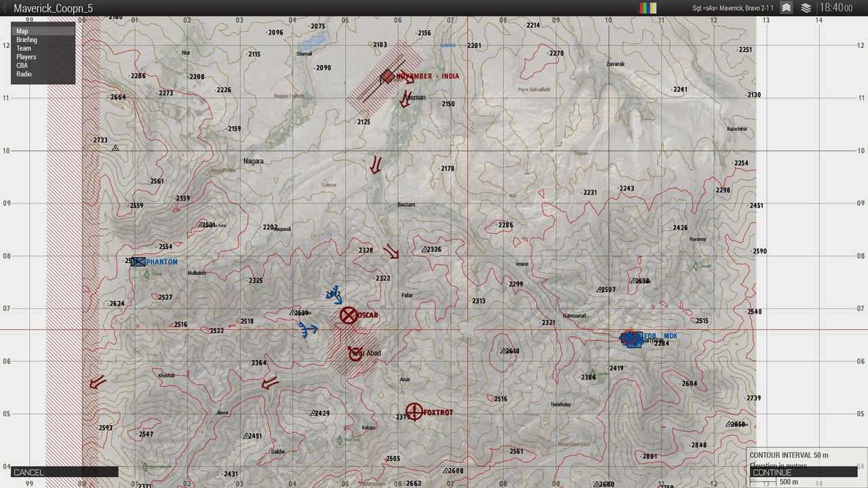Click the yellow stripe of the color bar
The height and width of the screenshot is (488, 868).
tap(653, 8)
